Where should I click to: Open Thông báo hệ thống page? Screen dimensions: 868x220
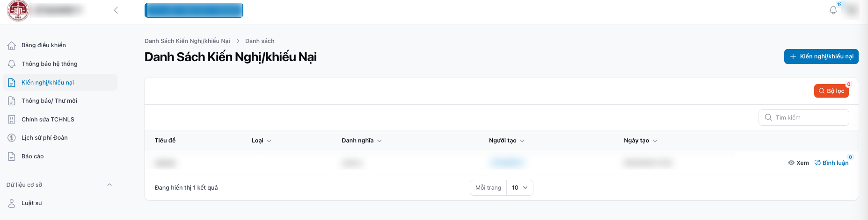[49, 64]
